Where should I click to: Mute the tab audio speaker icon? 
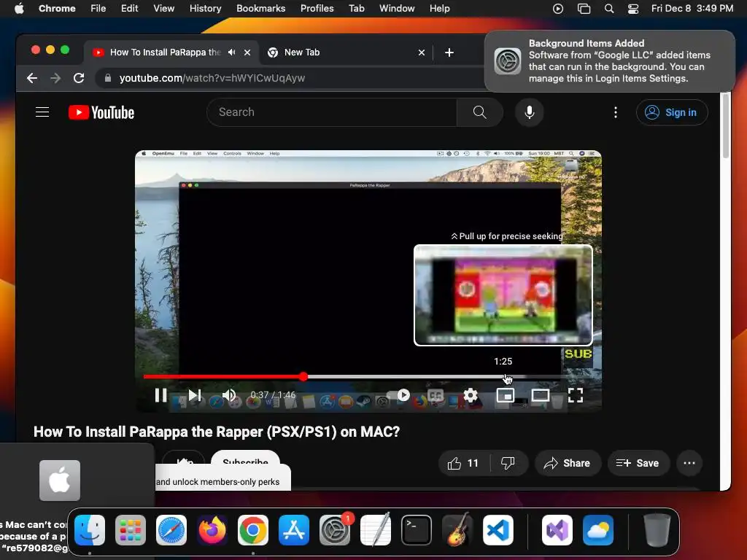click(231, 52)
